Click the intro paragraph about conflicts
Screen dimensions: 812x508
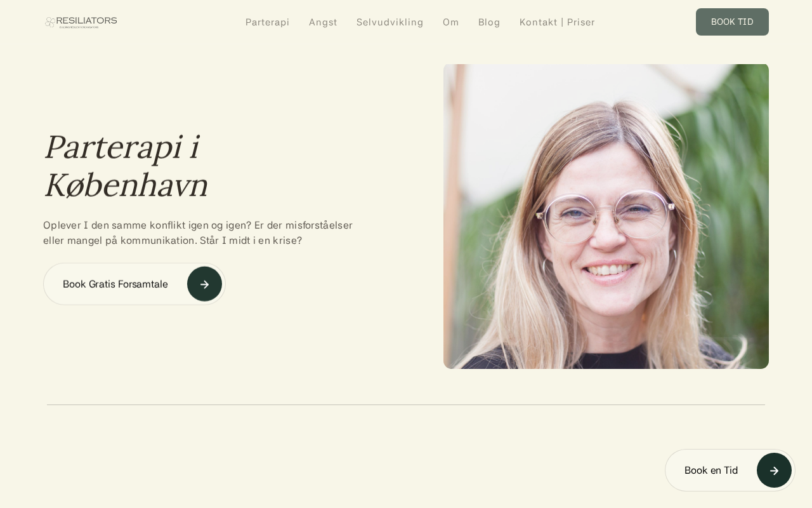pyautogui.click(x=198, y=233)
